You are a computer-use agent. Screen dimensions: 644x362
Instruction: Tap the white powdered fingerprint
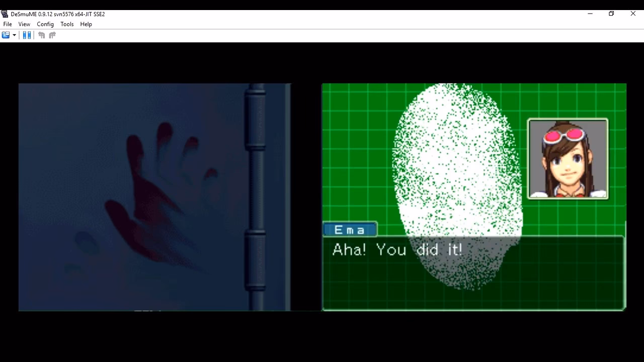click(x=457, y=186)
